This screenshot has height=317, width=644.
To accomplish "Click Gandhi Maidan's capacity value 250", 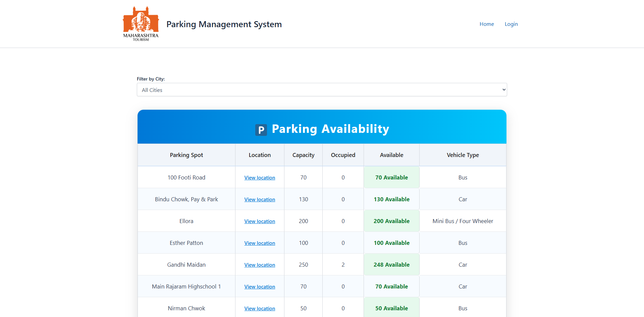I will coord(304,265).
